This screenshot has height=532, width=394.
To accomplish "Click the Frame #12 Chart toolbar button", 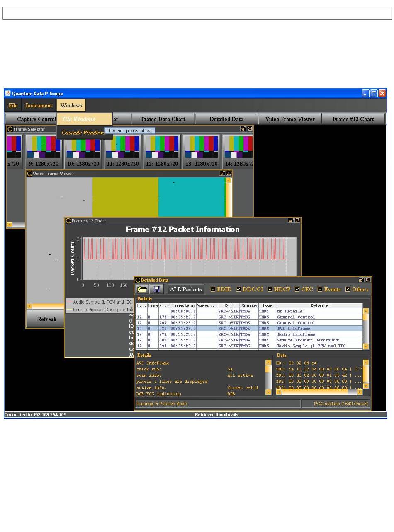I will (353, 119).
